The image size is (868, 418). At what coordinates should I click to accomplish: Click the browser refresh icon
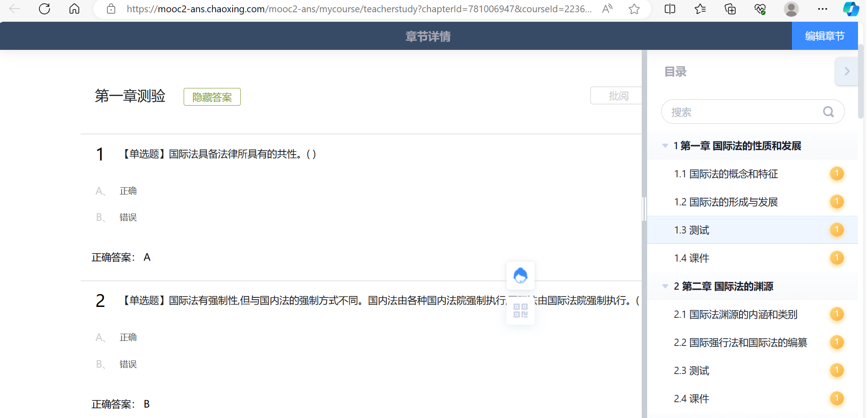pyautogui.click(x=44, y=9)
